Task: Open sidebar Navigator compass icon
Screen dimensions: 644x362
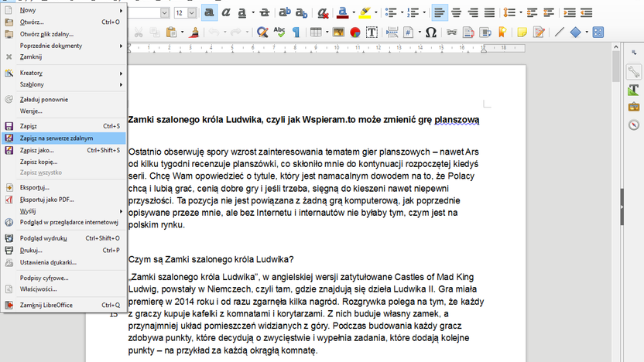Action: click(x=634, y=125)
